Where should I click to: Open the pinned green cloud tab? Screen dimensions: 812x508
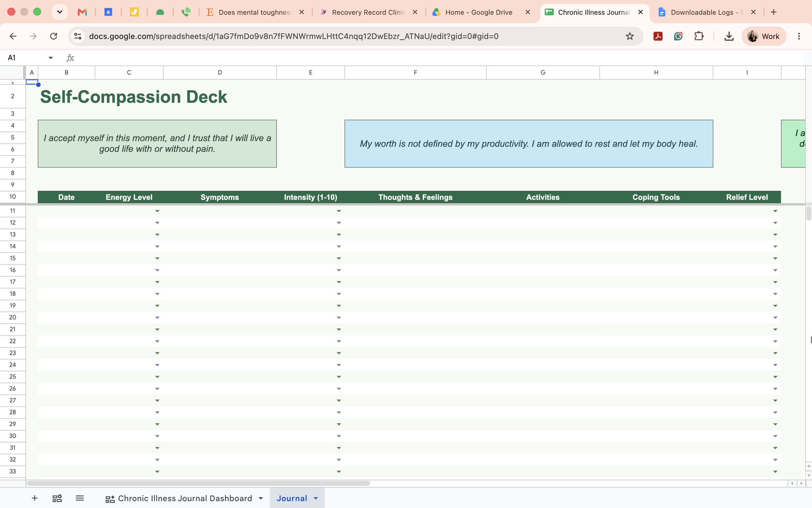[x=160, y=12]
